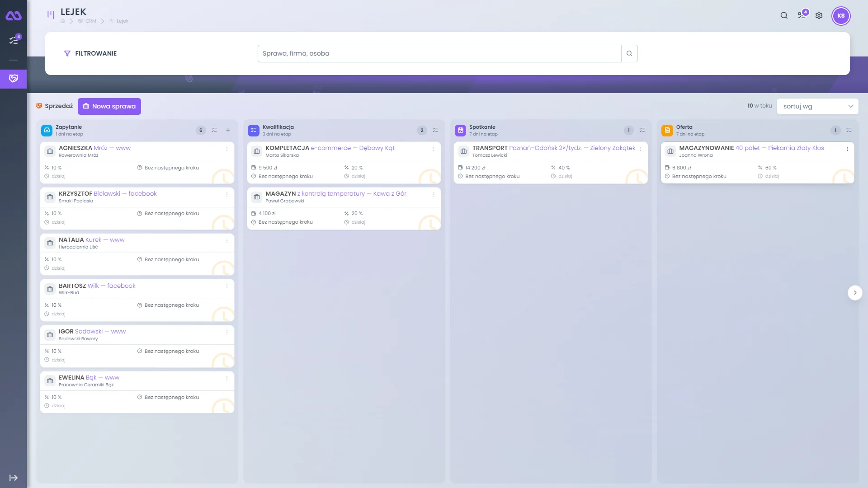Click Bez następnego kroku on the KOMPLETACJA card
Image resolution: width=868 pixels, height=488 pixels.
[282, 177]
